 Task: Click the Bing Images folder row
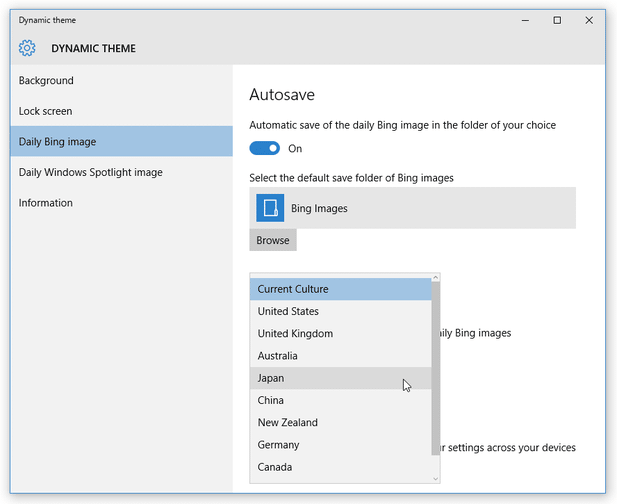[412, 208]
